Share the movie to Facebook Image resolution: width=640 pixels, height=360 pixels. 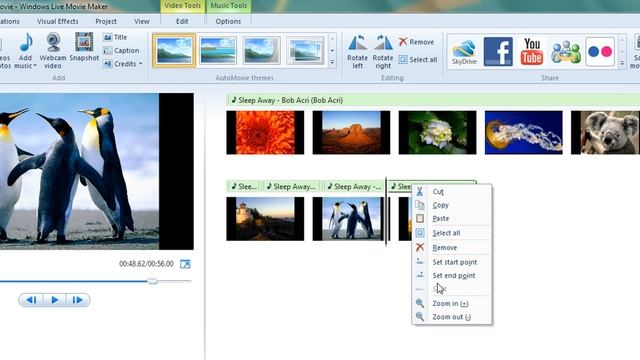498,51
